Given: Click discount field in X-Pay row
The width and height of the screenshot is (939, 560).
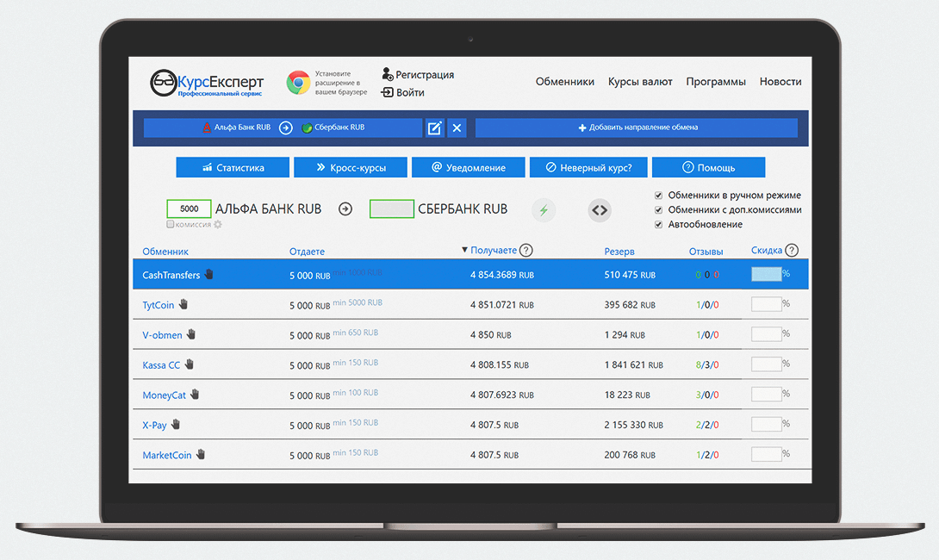Looking at the screenshot, I should 767,423.
